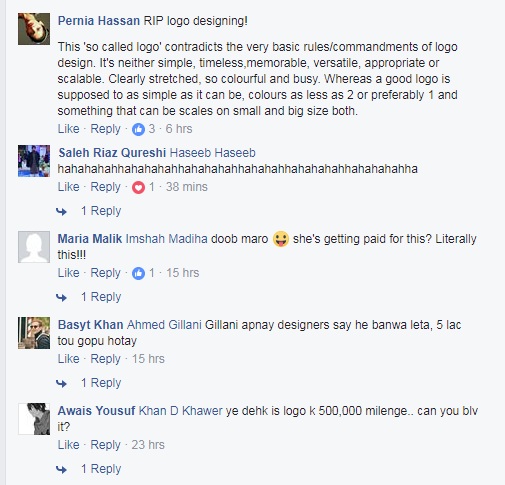
Task: Open tagged profile Khan D Khawer
Action: click(x=181, y=411)
